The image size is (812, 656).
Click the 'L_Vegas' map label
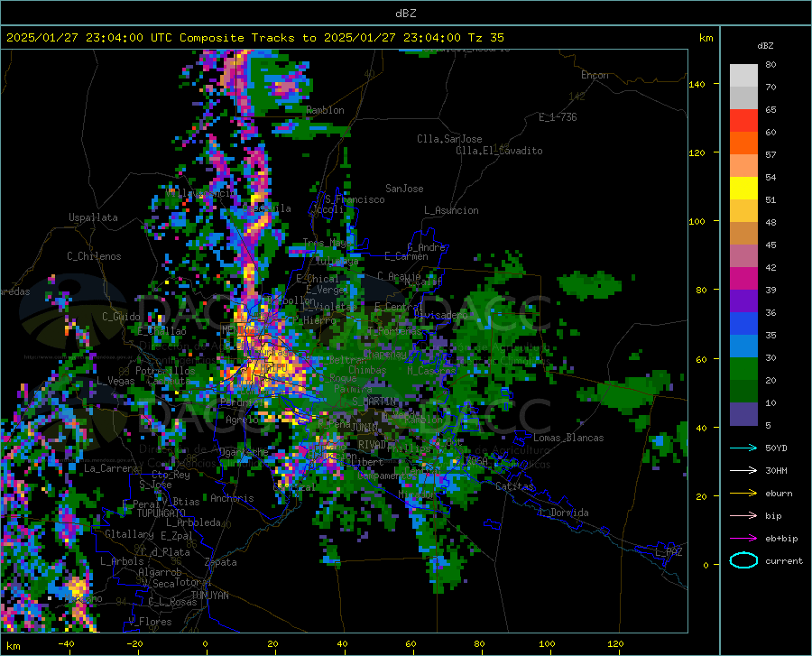pos(115,381)
